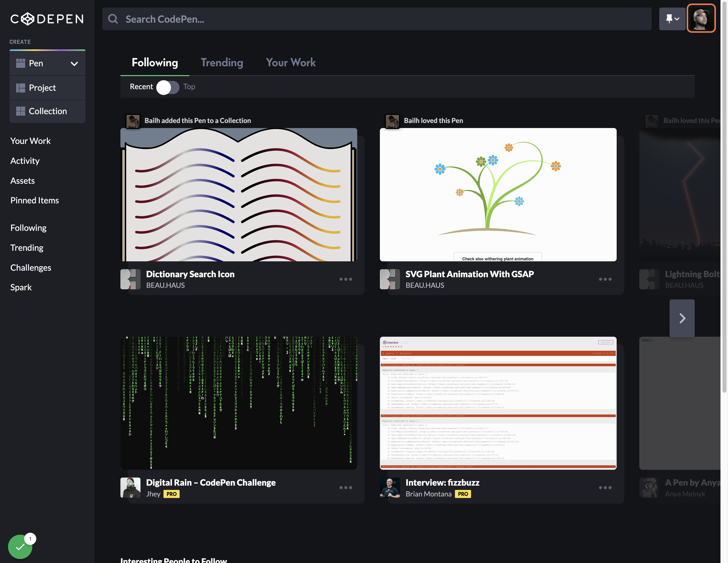Open Pinned Items in sidebar
The image size is (728, 563).
click(34, 200)
